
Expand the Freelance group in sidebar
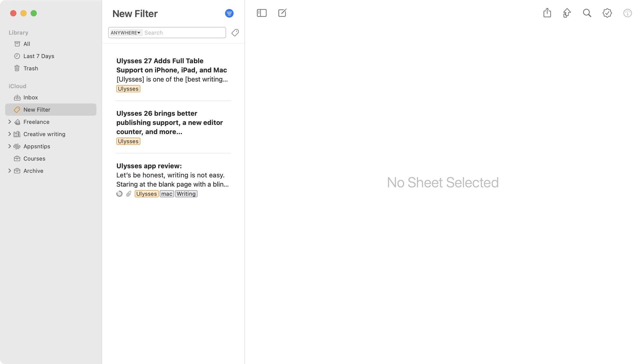pyautogui.click(x=9, y=122)
